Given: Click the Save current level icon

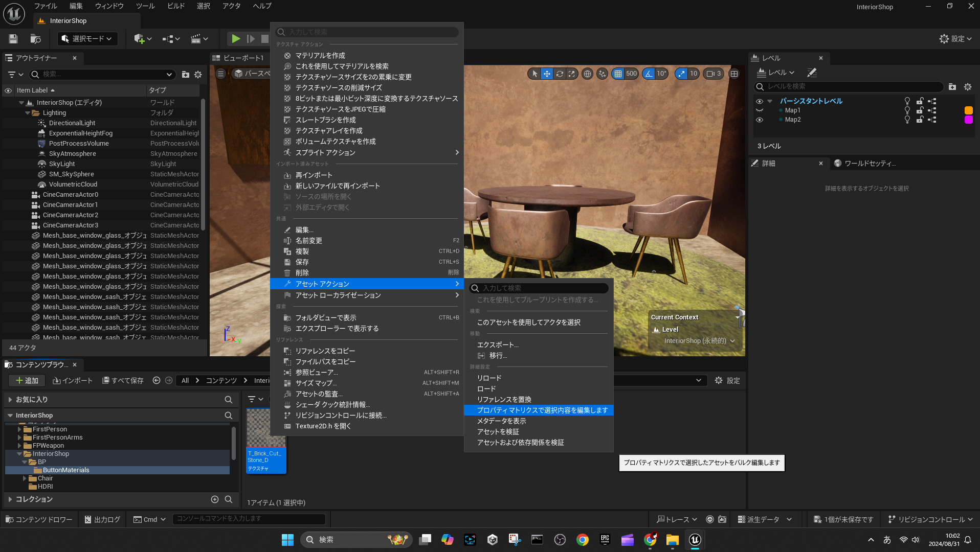Looking at the screenshot, I should tap(13, 39).
